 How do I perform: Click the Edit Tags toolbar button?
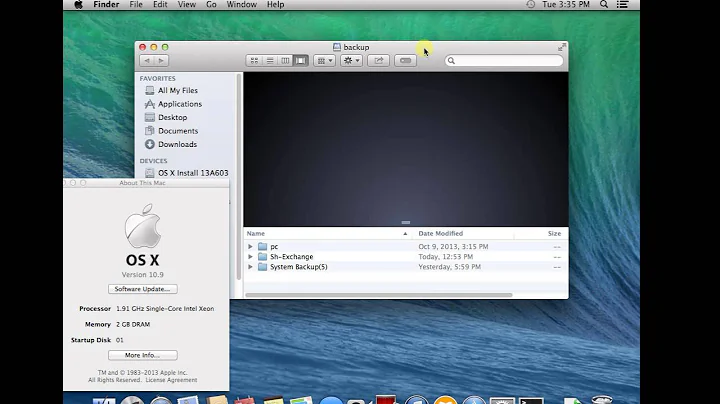pos(405,61)
